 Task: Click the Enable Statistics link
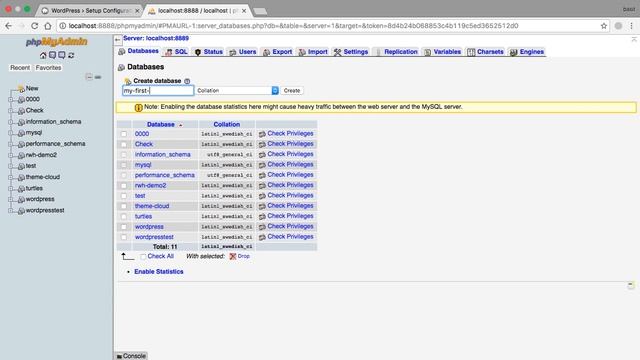point(159,272)
